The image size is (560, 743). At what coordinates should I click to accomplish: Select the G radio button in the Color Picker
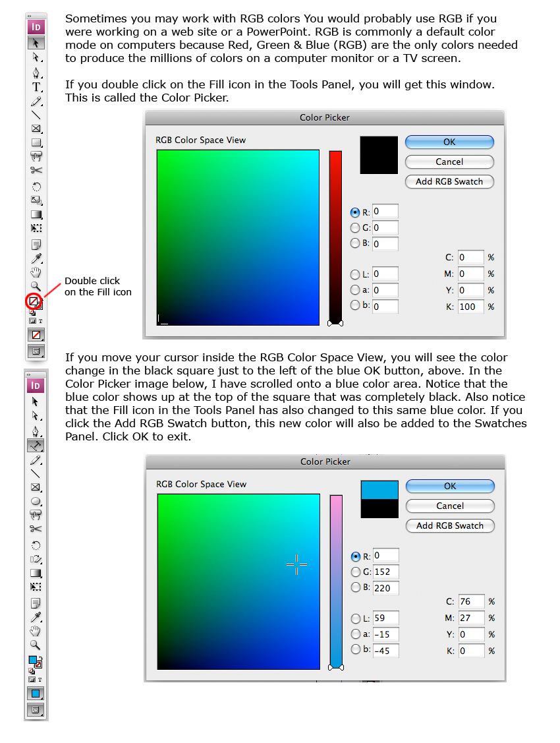click(x=355, y=227)
